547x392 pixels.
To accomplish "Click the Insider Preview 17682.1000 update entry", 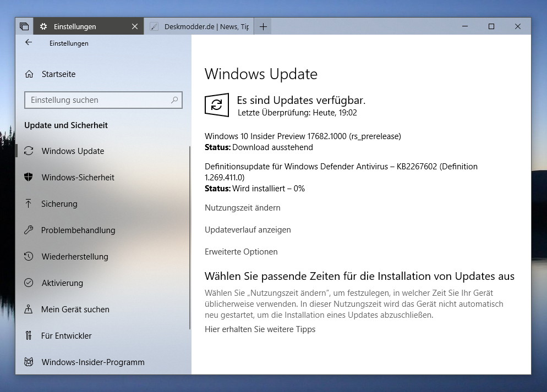I will click(303, 136).
